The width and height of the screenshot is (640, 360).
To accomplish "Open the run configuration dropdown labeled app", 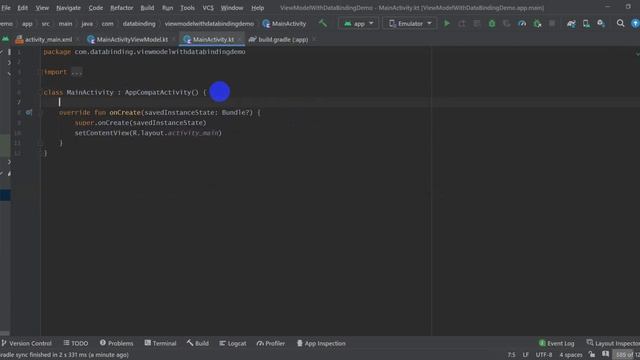I will click(358, 24).
